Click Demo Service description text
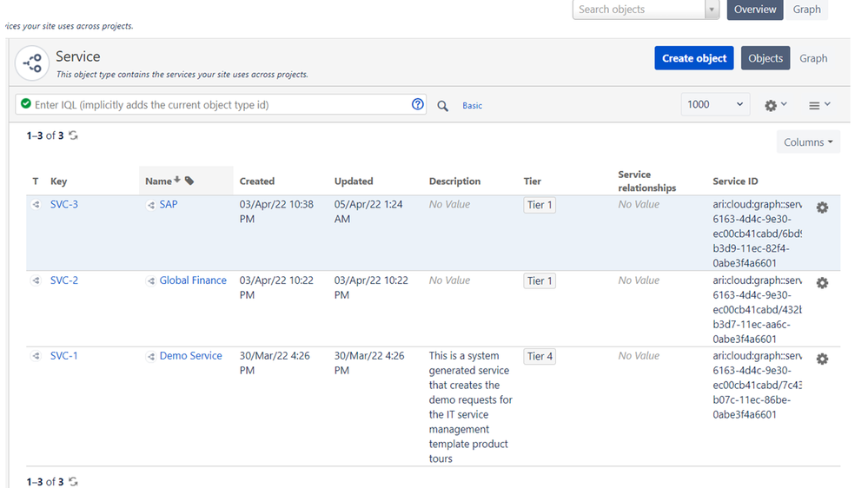The height and width of the screenshot is (488, 868). point(471,406)
